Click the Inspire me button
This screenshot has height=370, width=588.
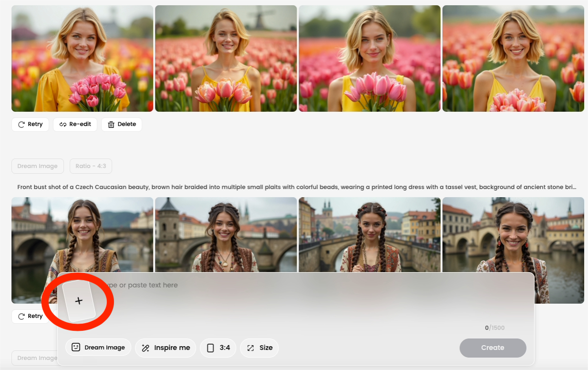point(165,348)
